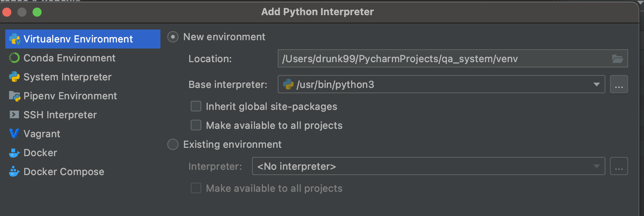644x216 pixels.
Task: Open the No interpreter dropdown
Action: (x=428, y=166)
